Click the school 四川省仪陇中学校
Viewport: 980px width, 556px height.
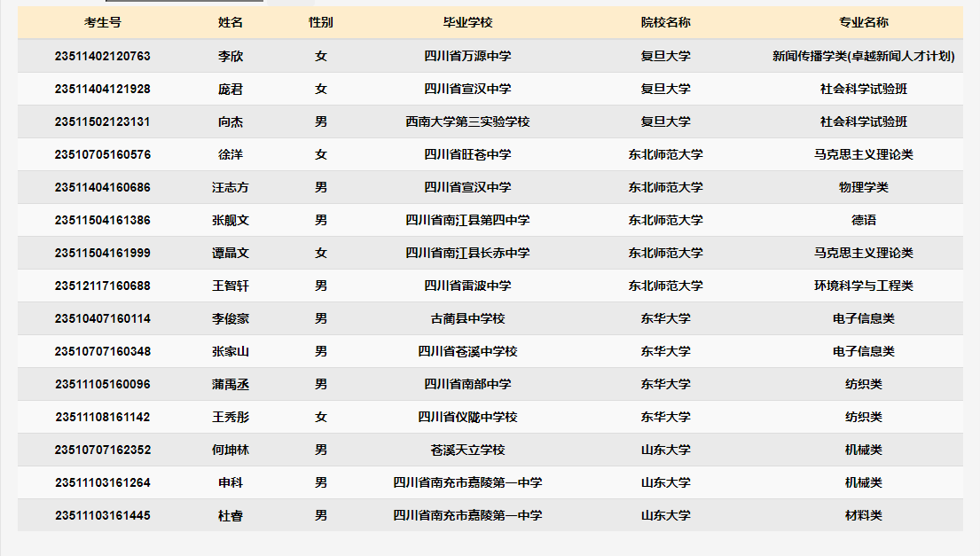click(467, 417)
